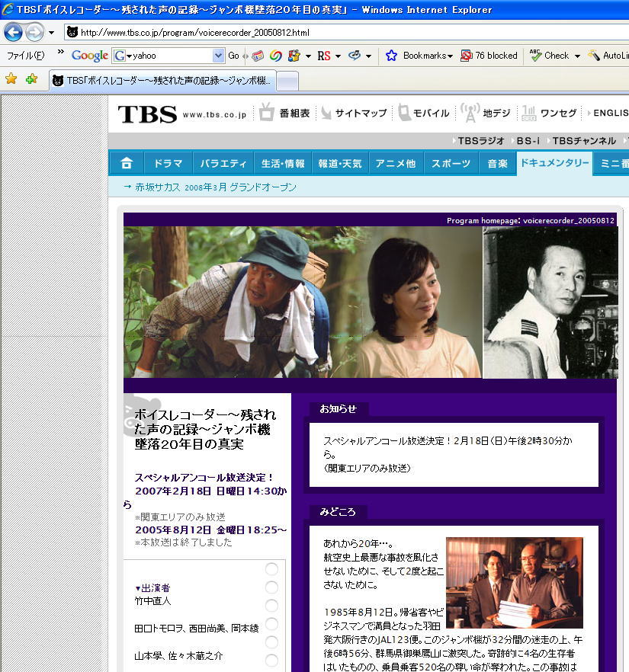Select the 報道・天気 navigation tab
Image resolution: width=629 pixels, height=672 pixels.
(x=340, y=163)
